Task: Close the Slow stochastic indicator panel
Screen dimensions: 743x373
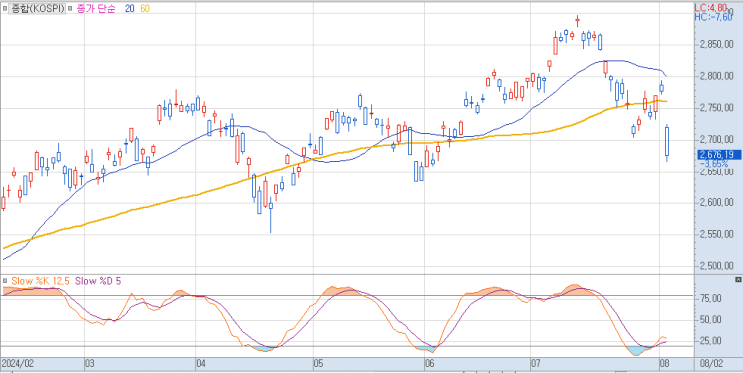Action: coord(738,280)
